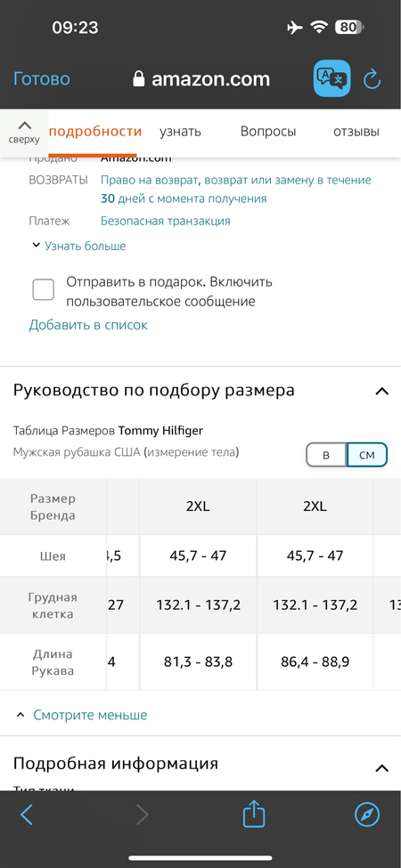This screenshot has width=401, height=868.
Task: Open the share sheet icon
Action: (x=254, y=814)
